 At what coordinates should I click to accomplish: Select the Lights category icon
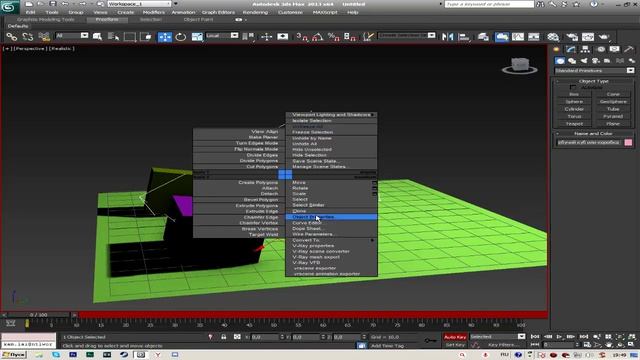584,61
